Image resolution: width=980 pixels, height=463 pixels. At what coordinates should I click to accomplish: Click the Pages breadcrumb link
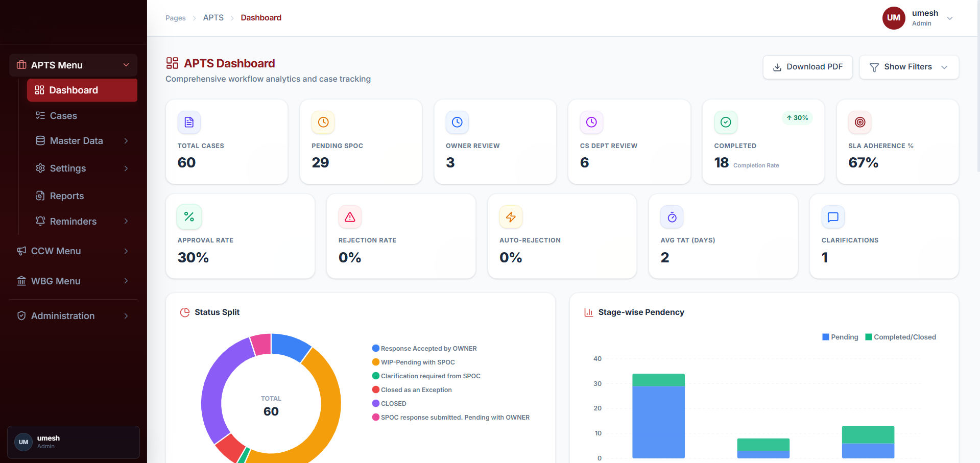176,18
